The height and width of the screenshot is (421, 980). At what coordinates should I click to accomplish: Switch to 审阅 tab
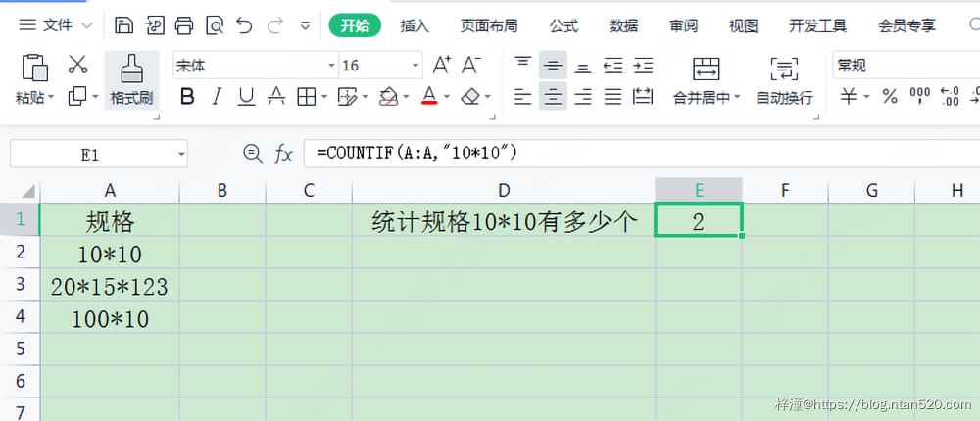pos(684,26)
